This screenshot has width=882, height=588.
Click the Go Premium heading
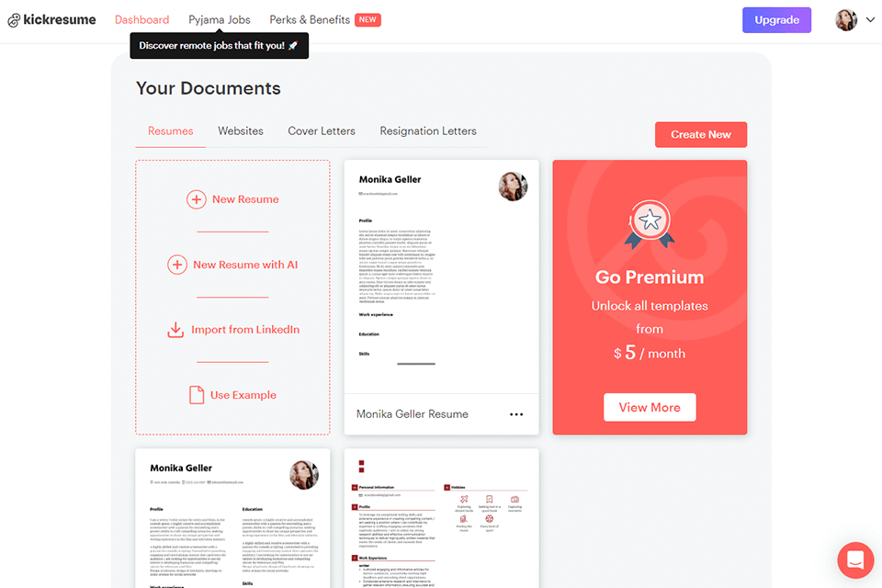click(650, 277)
